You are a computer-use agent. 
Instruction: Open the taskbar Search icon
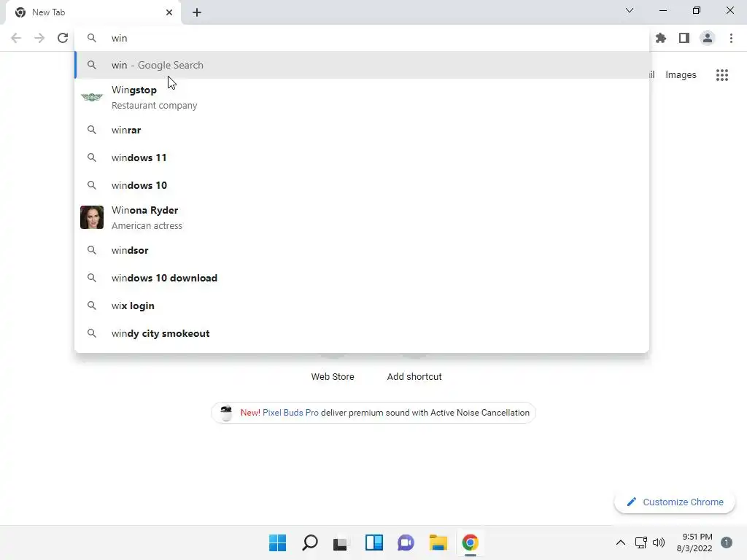[309, 542]
